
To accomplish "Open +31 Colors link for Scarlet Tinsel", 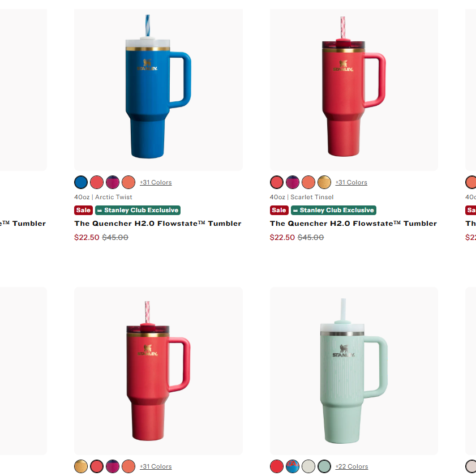I will 351,182.
